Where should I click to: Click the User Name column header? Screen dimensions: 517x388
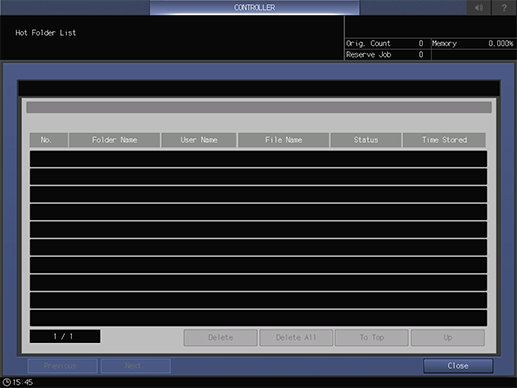pyautogui.click(x=199, y=140)
